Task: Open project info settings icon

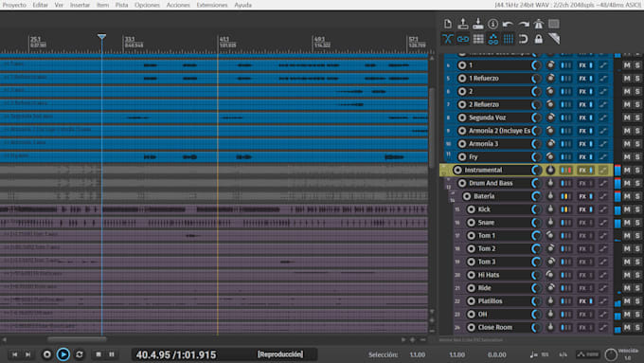Action: [x=492, y=24]
